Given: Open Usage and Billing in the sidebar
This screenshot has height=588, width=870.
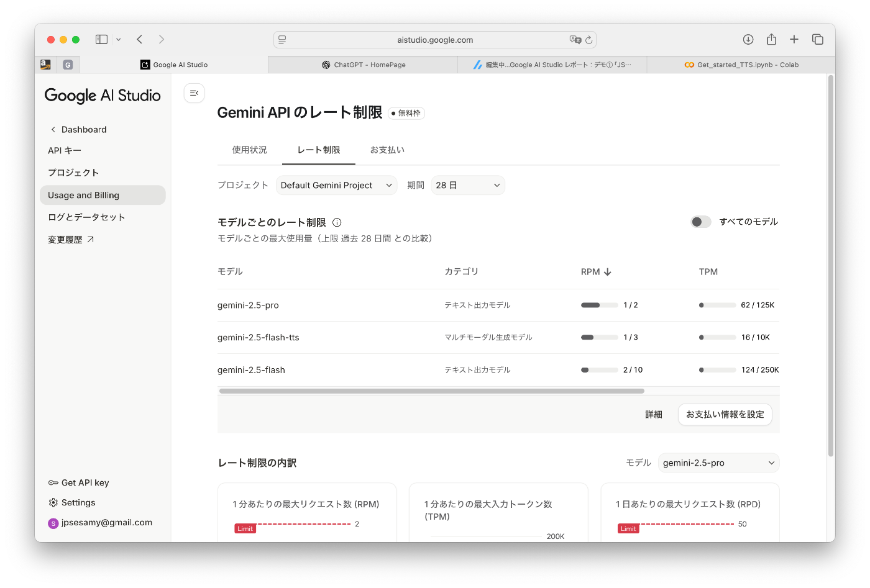Looking at the screenshot, I should click(103, 195).
